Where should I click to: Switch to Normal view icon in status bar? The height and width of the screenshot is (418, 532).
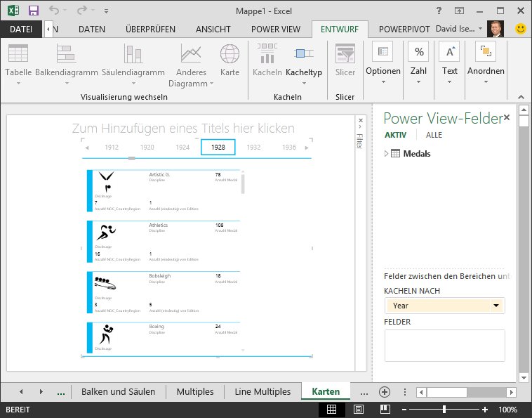pyautogui.click(x=331, y=410)
